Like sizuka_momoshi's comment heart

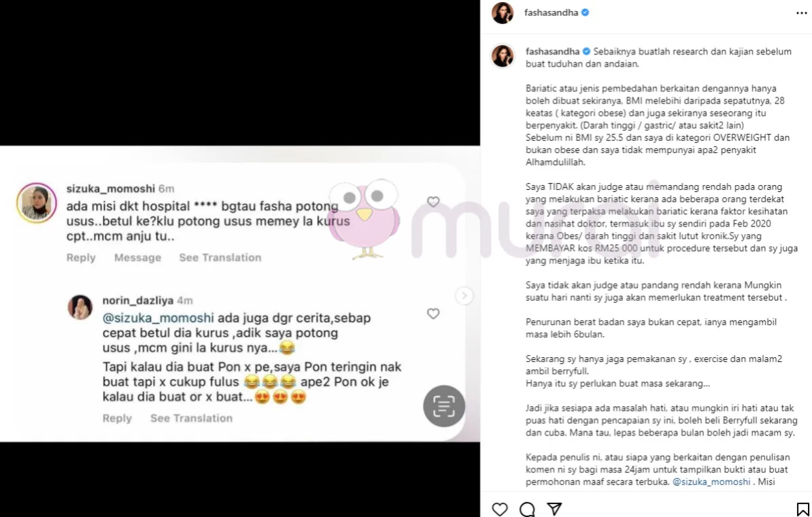coord(433,201)
